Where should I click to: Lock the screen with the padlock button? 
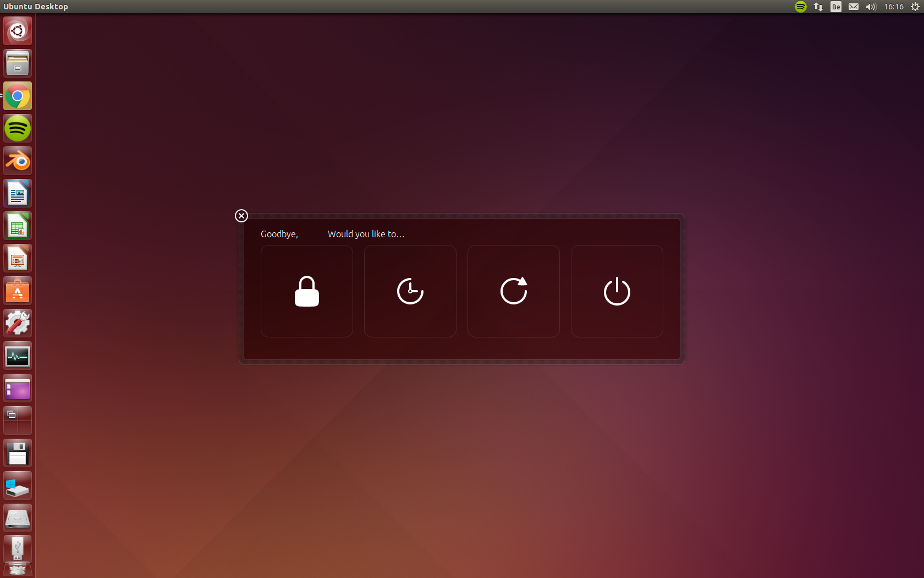coord(307,291)
